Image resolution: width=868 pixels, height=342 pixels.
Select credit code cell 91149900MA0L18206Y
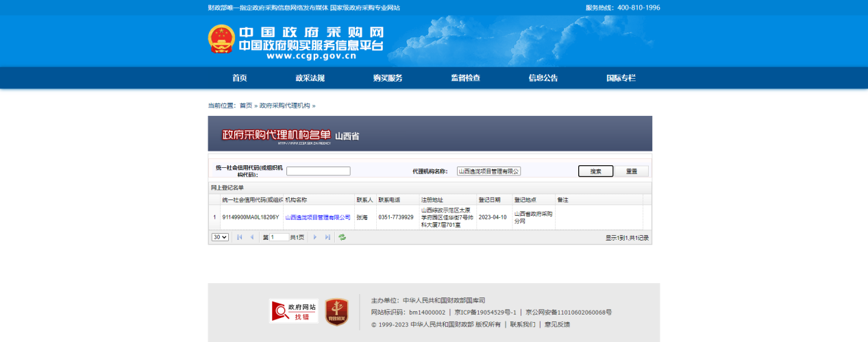coord(251,217)
